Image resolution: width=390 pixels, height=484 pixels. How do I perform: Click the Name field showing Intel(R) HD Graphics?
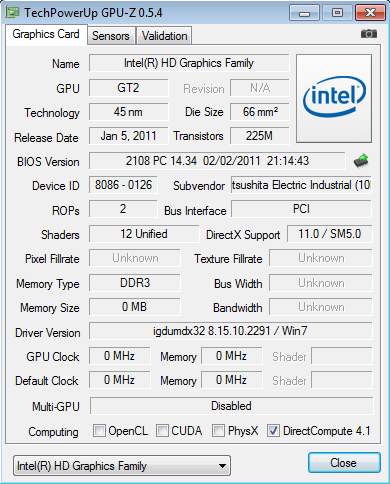point(189,63)
